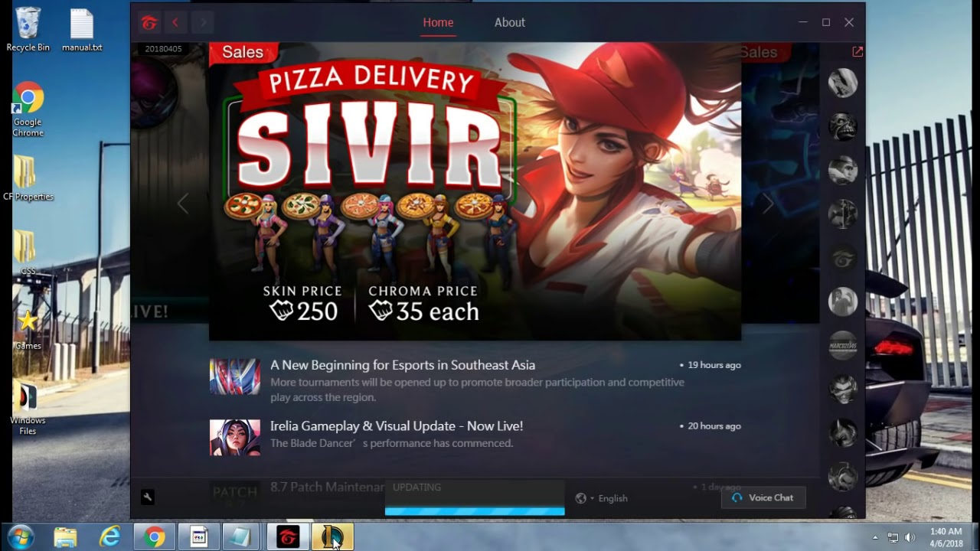Launch Chrome from the taskbar

point(155,537)
